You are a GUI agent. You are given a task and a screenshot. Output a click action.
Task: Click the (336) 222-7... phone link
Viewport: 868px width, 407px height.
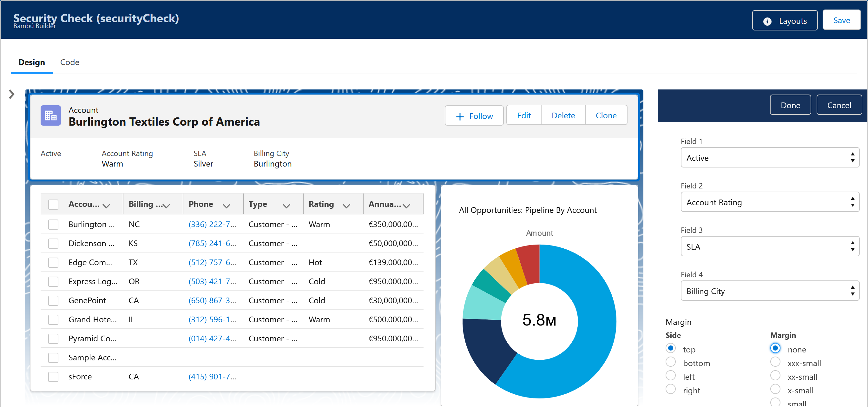click(x=212, y=224)
